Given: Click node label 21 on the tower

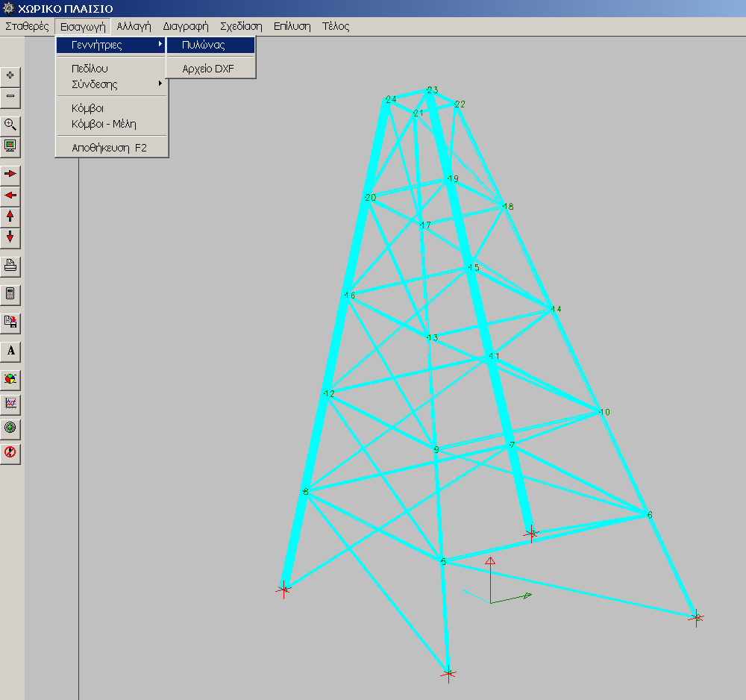Looking at the screenshot, I should (419, 113).
